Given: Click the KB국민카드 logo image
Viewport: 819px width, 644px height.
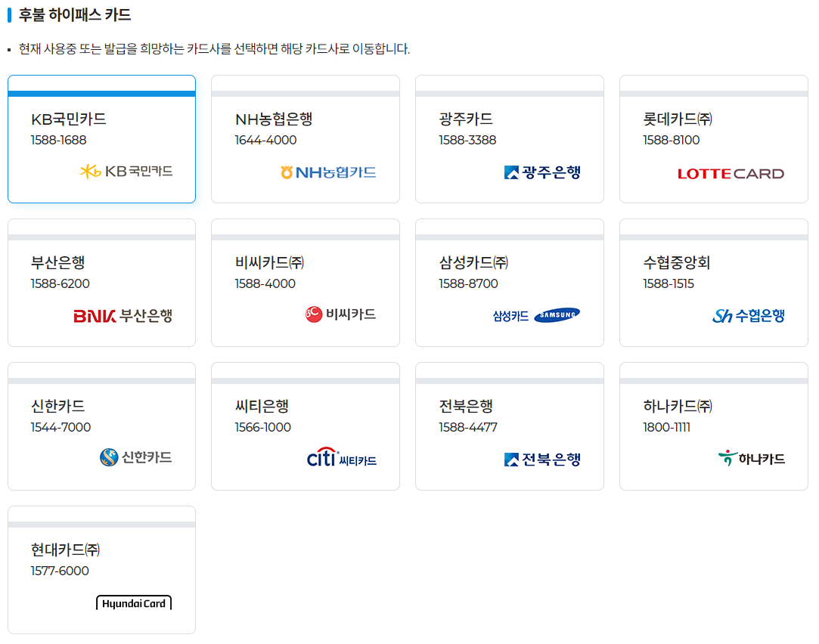Looking at the screenshot, I should tap(126, 171).
